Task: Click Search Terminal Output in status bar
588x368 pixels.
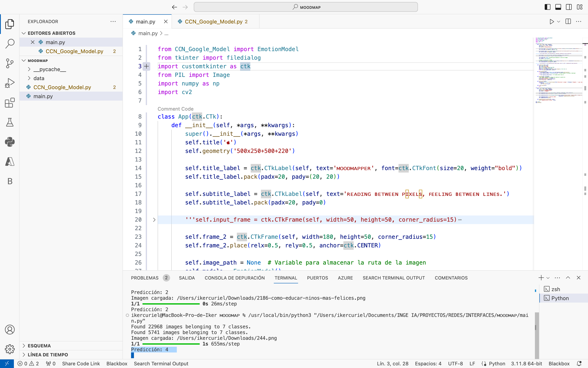Action: tap(161, 364)
